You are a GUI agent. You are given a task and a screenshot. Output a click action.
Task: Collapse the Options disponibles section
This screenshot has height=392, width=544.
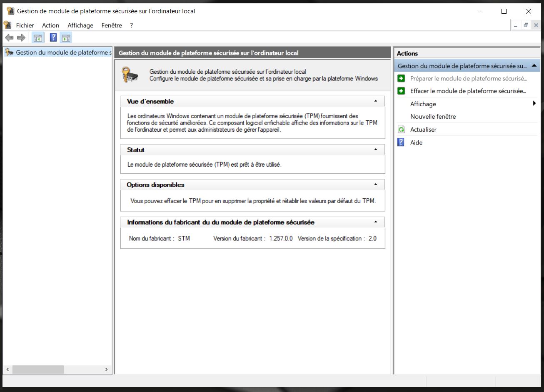coord(376,185)
